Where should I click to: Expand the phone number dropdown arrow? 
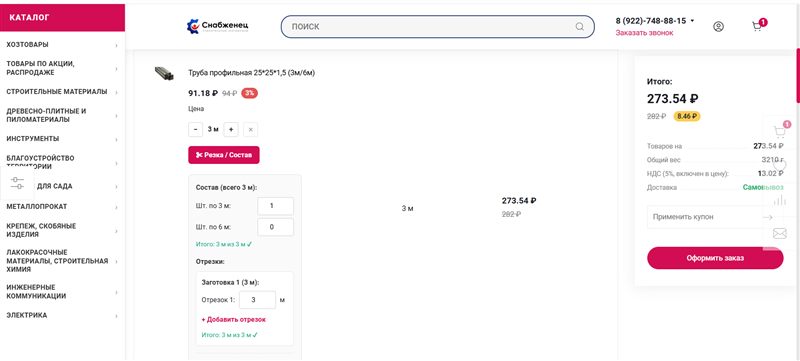[x=692, y=21]
